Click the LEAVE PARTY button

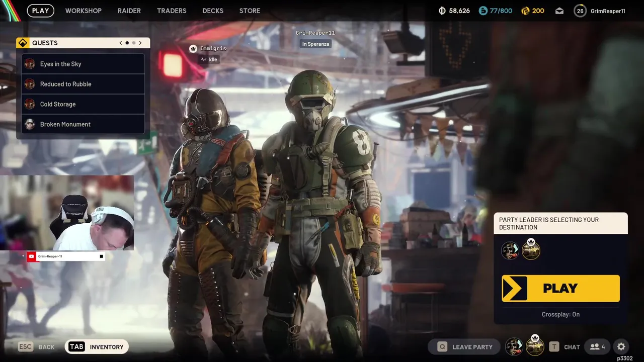[x=464, y=346]
